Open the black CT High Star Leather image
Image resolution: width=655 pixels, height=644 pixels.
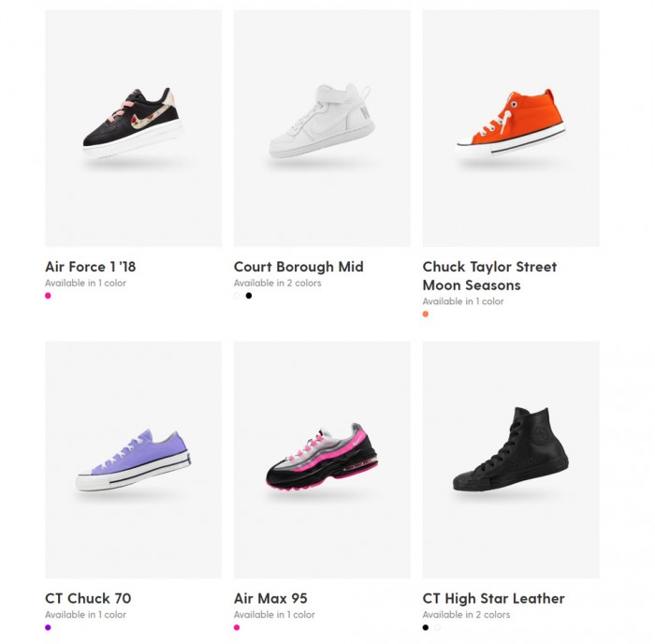click(511, 460)
